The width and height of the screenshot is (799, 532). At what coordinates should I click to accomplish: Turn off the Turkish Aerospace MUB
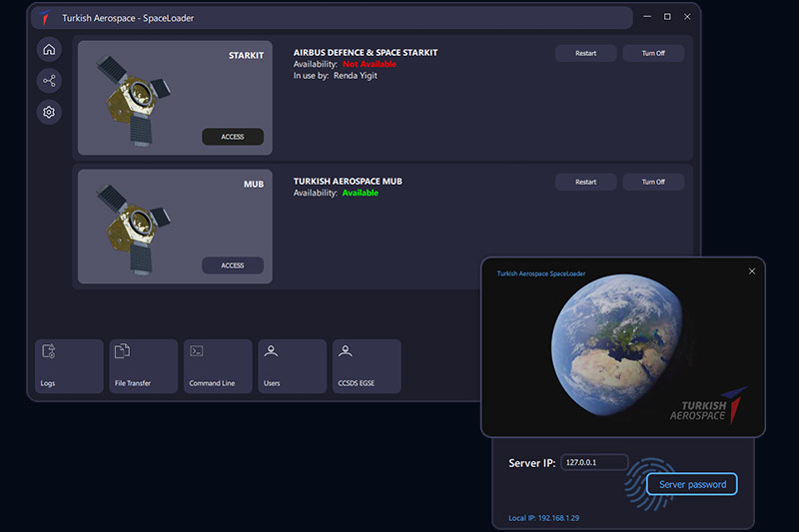(x=653, y=182)
